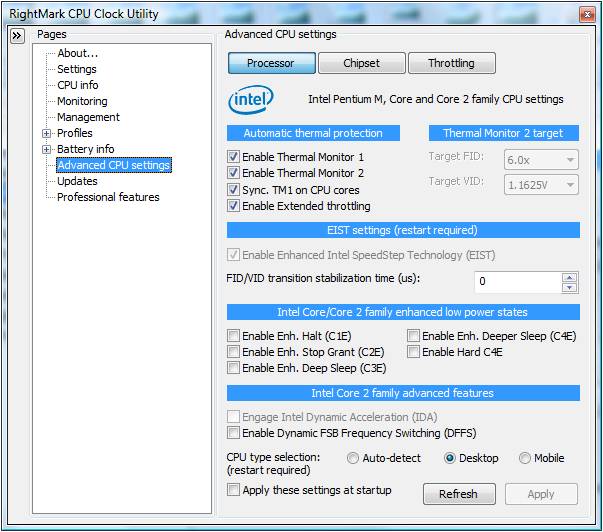Open the Management page
The height and width of the screenshot is (532, 603).
[x=88, y=117]
